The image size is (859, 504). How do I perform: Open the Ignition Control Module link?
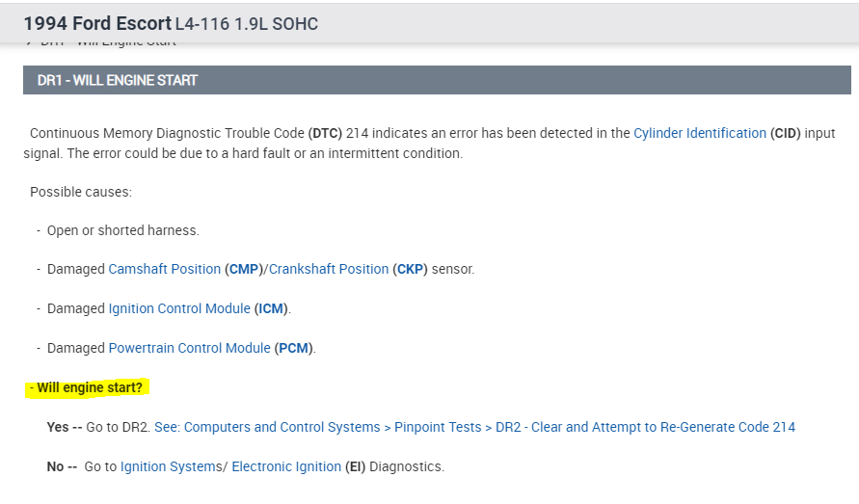point(178,308)
